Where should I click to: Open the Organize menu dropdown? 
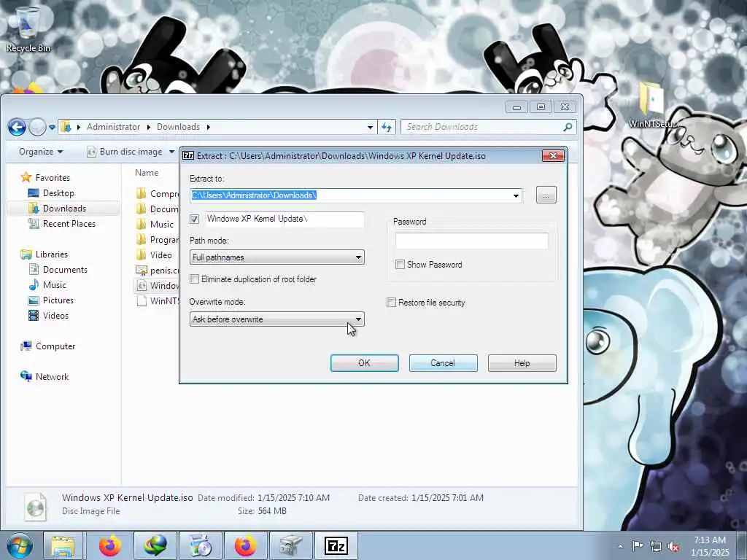click(41, 152)
